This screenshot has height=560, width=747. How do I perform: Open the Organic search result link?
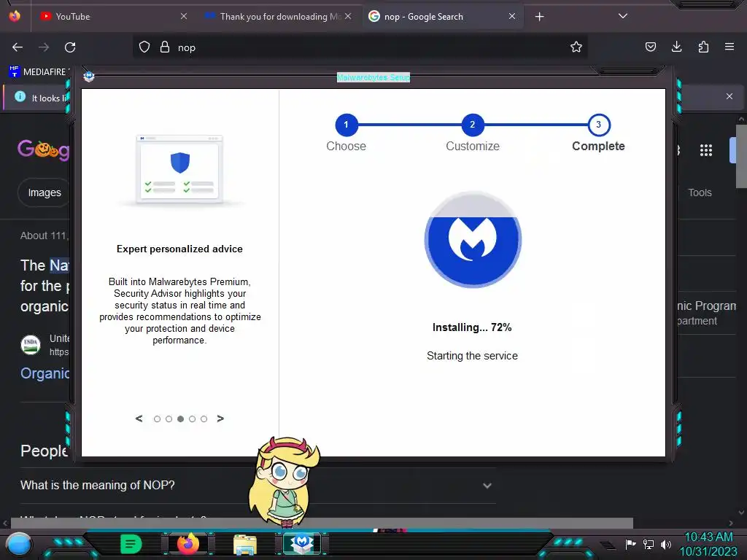click(x=44, y=373)
